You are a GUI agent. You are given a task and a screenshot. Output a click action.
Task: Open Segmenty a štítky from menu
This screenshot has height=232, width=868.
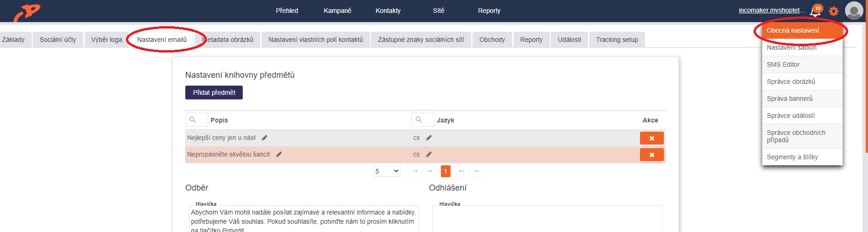(x=802, y=157)
